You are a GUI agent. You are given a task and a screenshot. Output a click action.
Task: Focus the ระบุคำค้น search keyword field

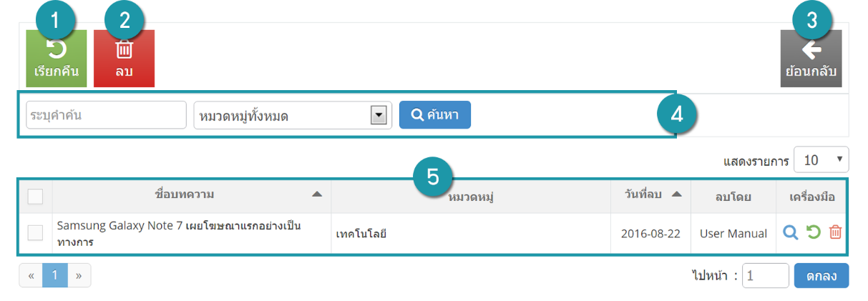107,115
